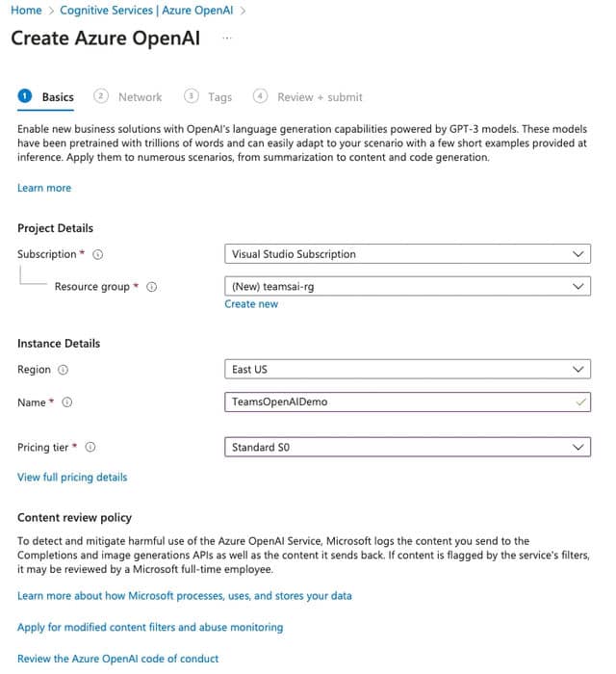
Task: Switch to the Tags tab
Action: 219,97
